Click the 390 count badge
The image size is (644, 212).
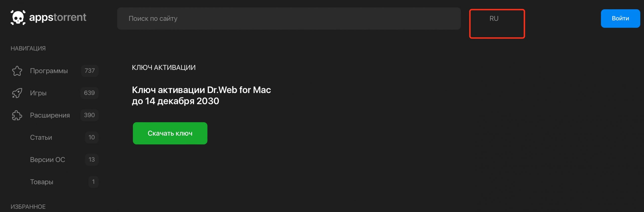coord(89,115)
